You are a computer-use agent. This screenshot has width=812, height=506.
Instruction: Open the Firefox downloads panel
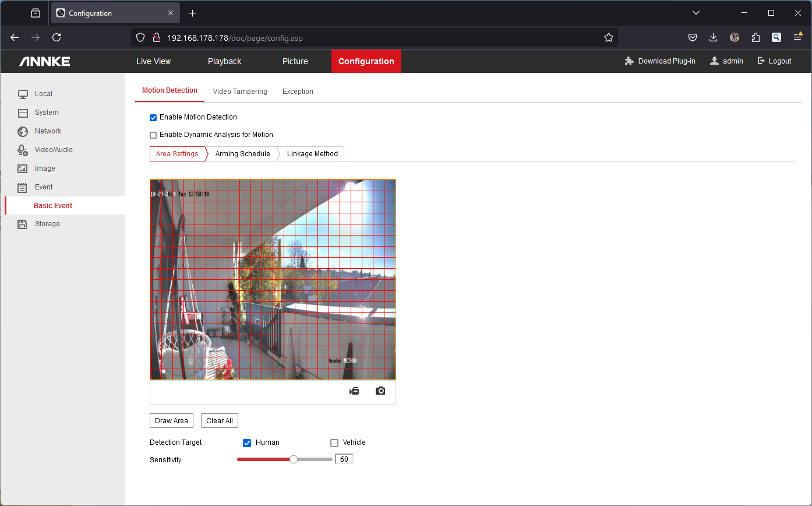coord(714,37)
